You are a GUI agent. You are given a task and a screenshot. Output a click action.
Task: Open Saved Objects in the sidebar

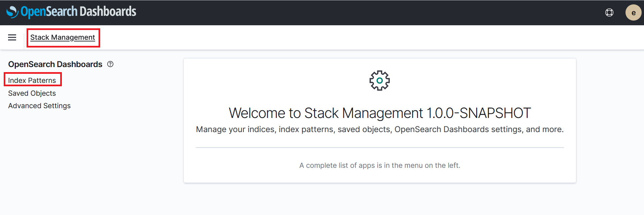(32, 93)
